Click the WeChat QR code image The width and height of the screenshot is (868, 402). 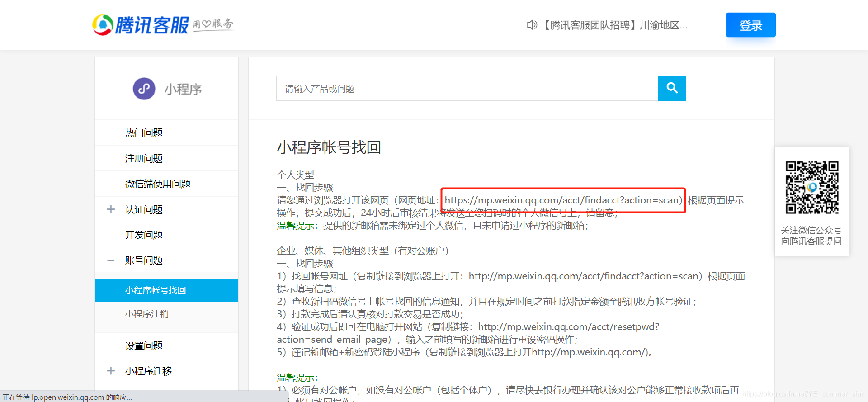pyautogui.click(x=812, y=187)
